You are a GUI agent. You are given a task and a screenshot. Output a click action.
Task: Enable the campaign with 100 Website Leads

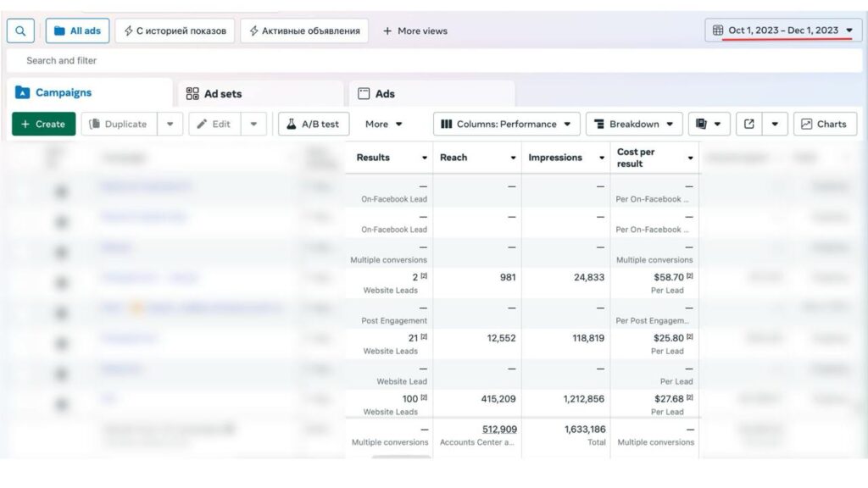[x=59, y=399]
